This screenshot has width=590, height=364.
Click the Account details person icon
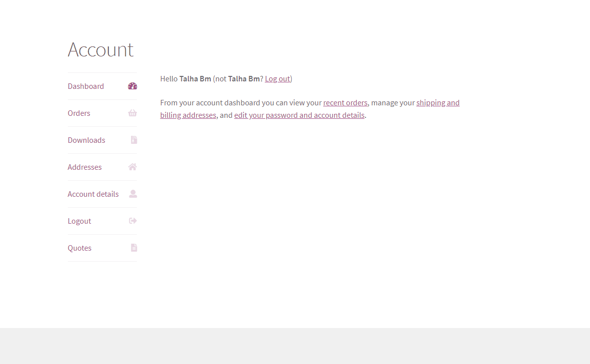[x=133, y=194]
